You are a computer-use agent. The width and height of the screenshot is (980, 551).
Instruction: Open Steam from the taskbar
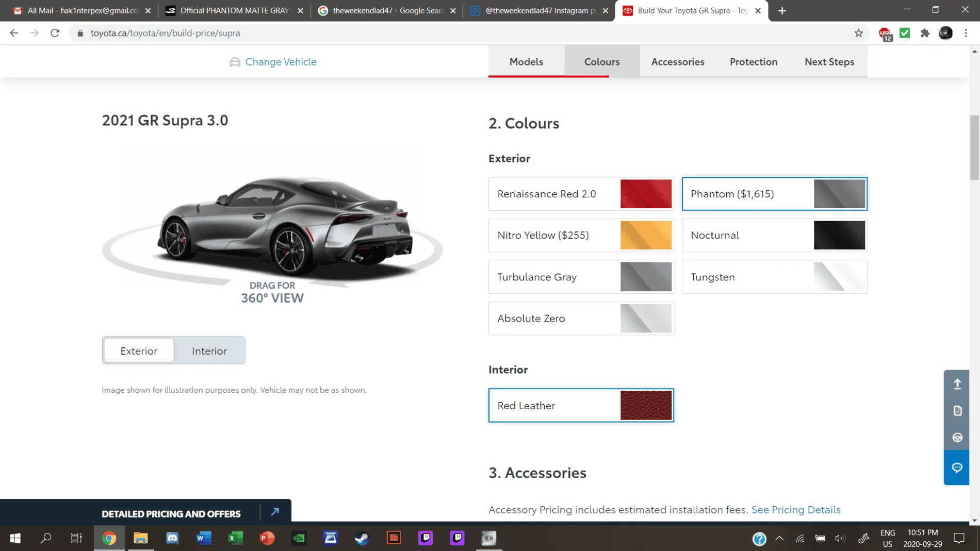pyautogui.click(x=362, y=538)
